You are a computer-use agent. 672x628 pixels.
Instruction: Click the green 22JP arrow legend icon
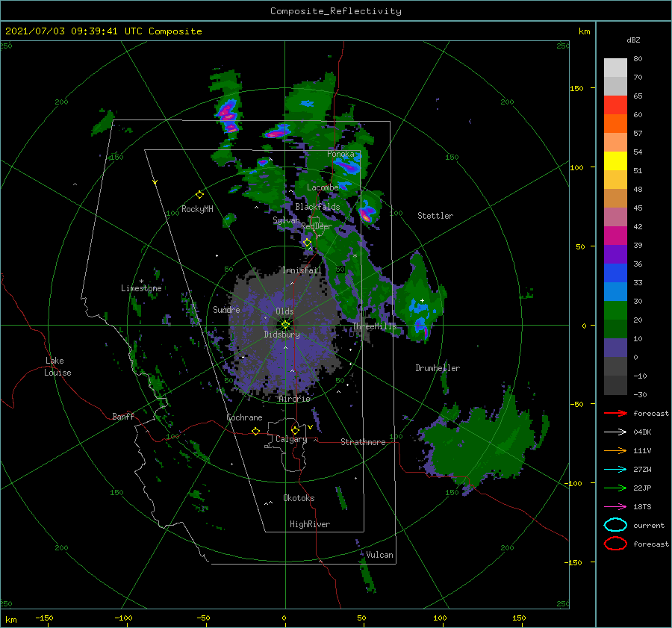tap(615, 488)
